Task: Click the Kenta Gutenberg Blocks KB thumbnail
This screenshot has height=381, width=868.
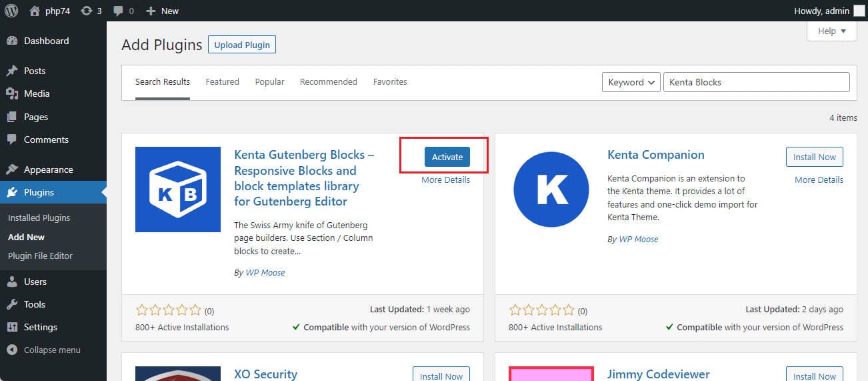Action: tap(178, 189)
